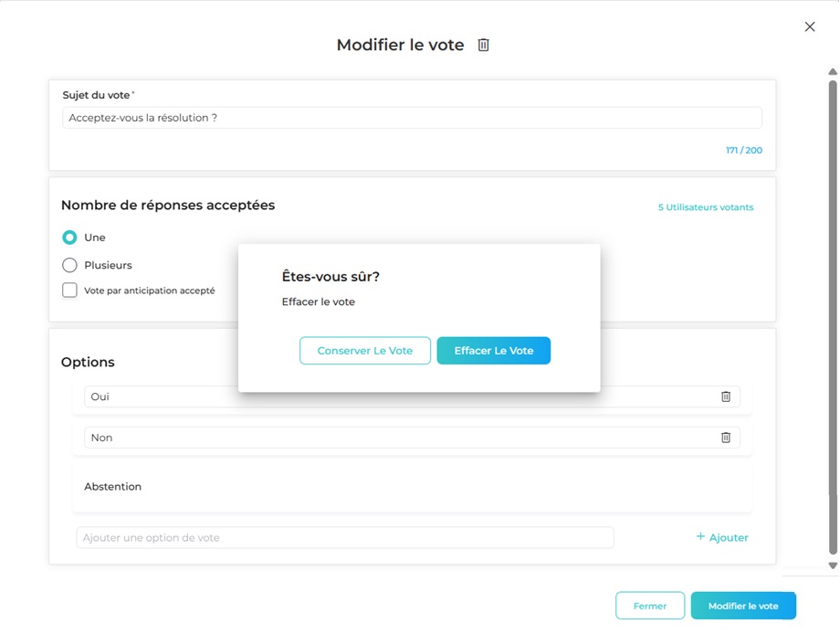This screenshot has height=634, width=840.
Task: Click the Modifier le vote submit button
Action: point(743,606)
